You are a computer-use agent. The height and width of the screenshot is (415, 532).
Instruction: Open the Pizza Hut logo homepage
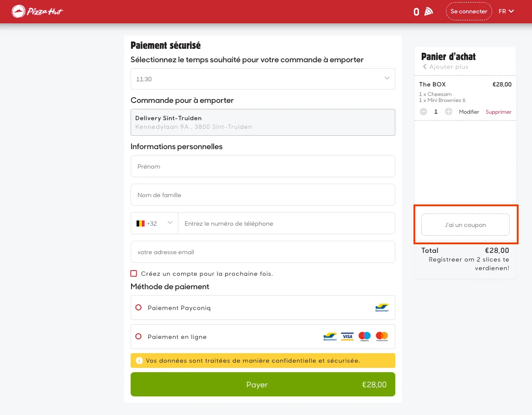[x=37, y=11]
